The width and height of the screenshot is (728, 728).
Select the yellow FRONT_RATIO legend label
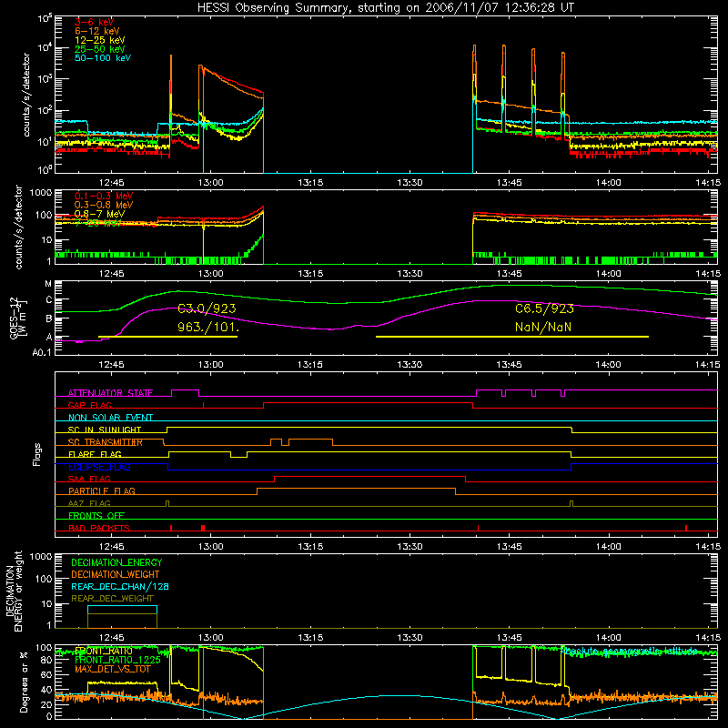pos(104,651)
